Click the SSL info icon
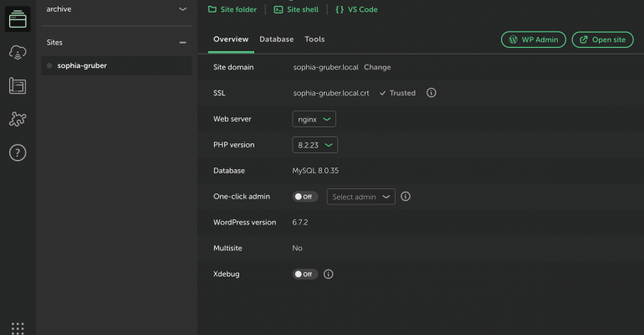 431,93
